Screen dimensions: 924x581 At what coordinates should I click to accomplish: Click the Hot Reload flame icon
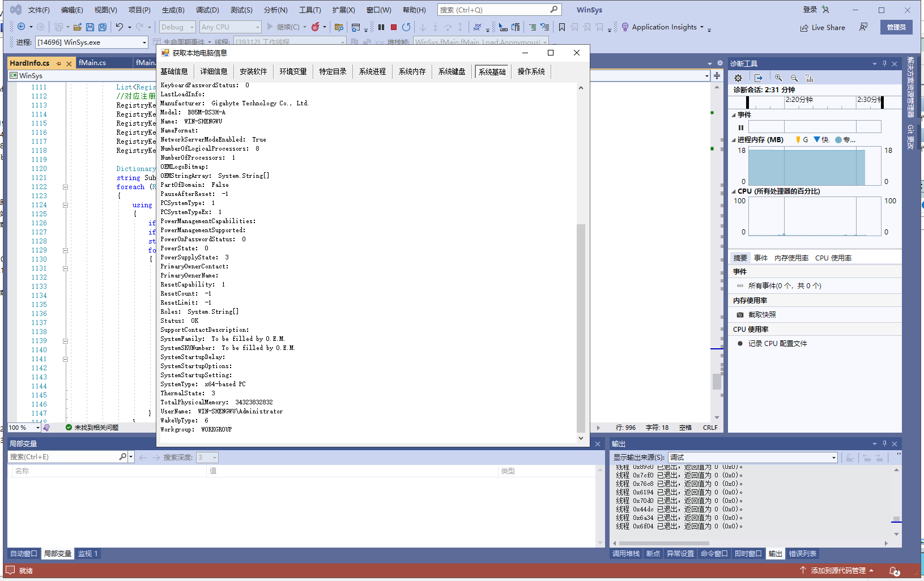[316, 27]
